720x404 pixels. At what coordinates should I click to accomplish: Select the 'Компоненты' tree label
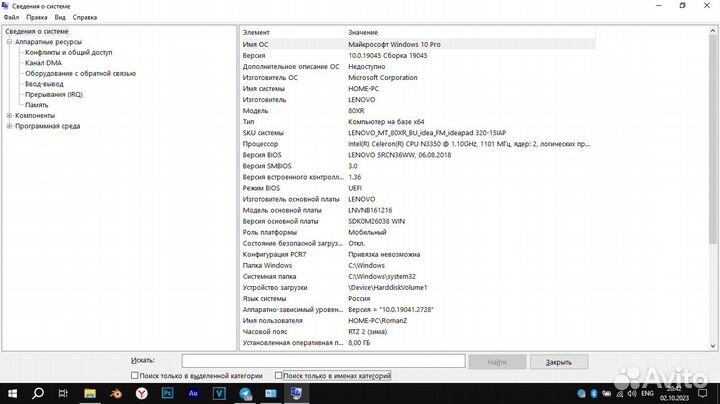point(35,115)
